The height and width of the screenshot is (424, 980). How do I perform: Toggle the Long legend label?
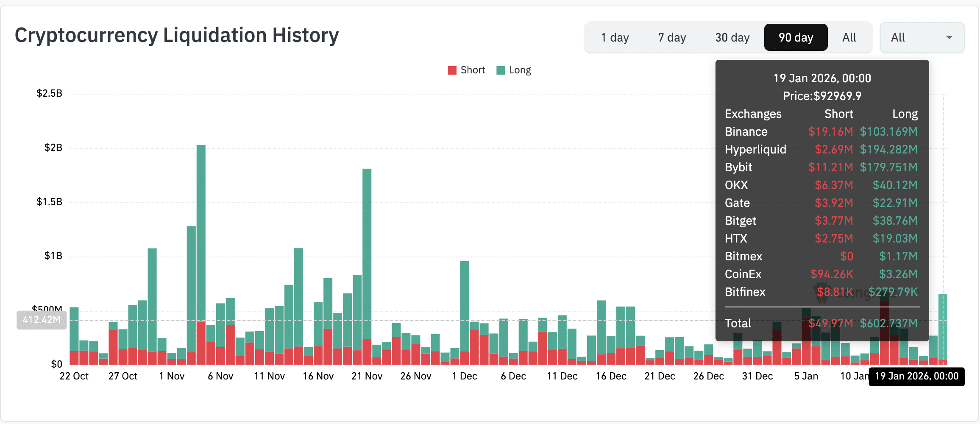point(520,70)
